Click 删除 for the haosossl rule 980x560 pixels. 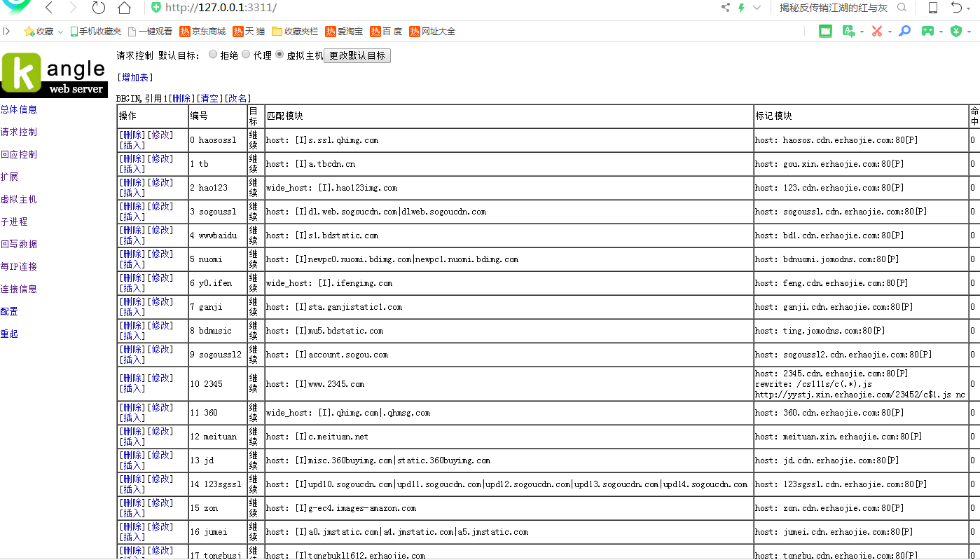pos(132,135)
